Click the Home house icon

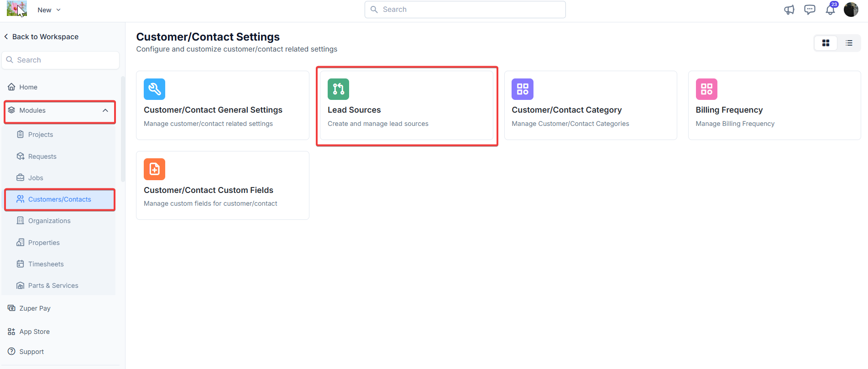[x=11, y=87]
